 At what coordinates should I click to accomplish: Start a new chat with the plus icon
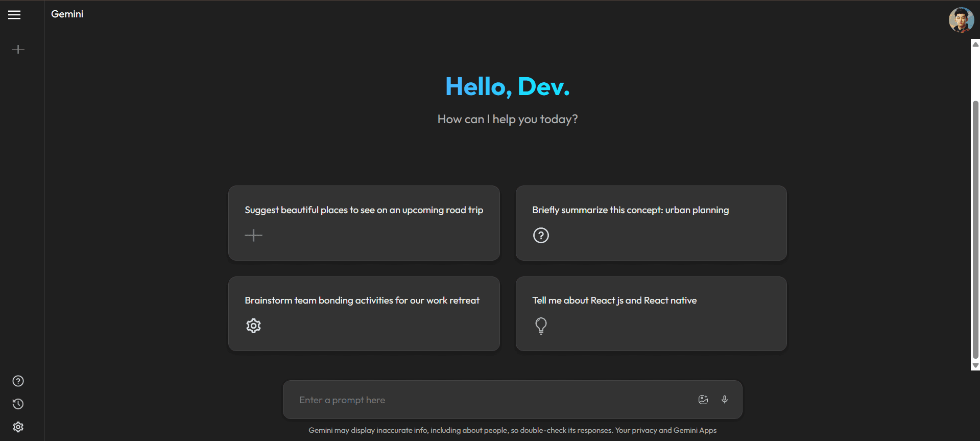(x=18, y=50)
